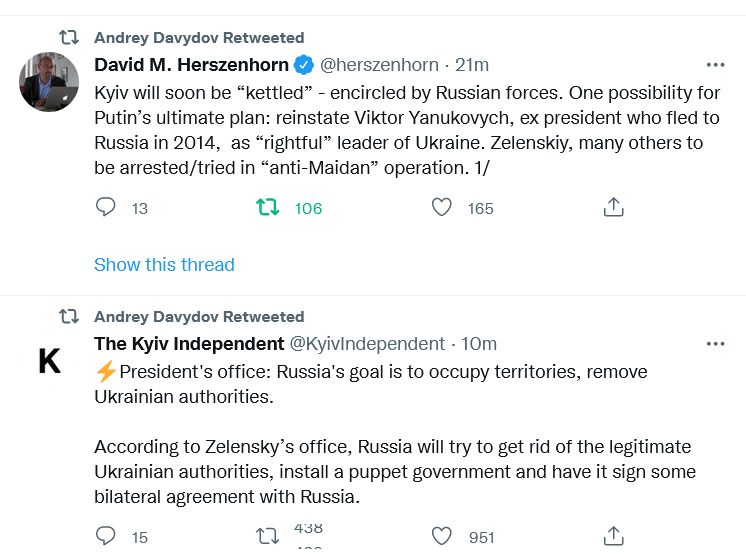Click The Kyiv Independent K avatar
Screen dimensions: 746x558
(x=49, y=361)
